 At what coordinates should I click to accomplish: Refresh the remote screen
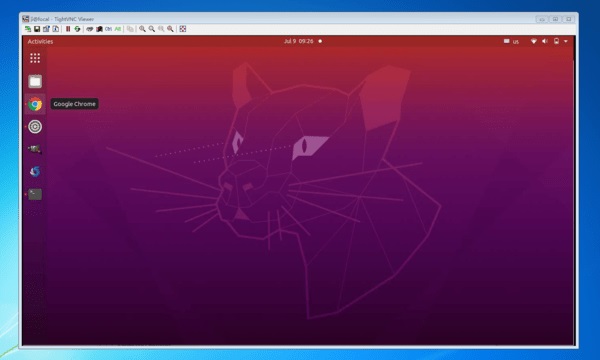point(77,29)
